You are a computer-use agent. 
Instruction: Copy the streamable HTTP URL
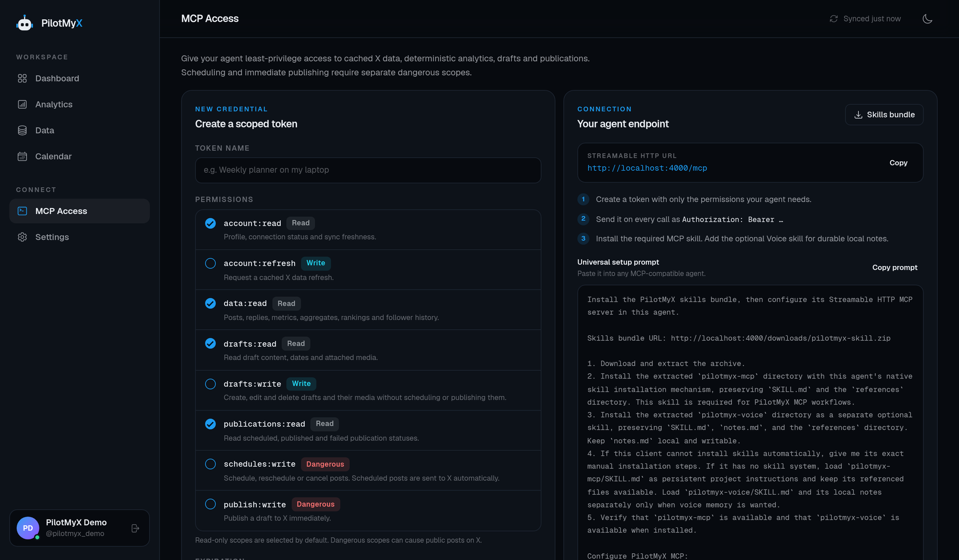[898, 163]
